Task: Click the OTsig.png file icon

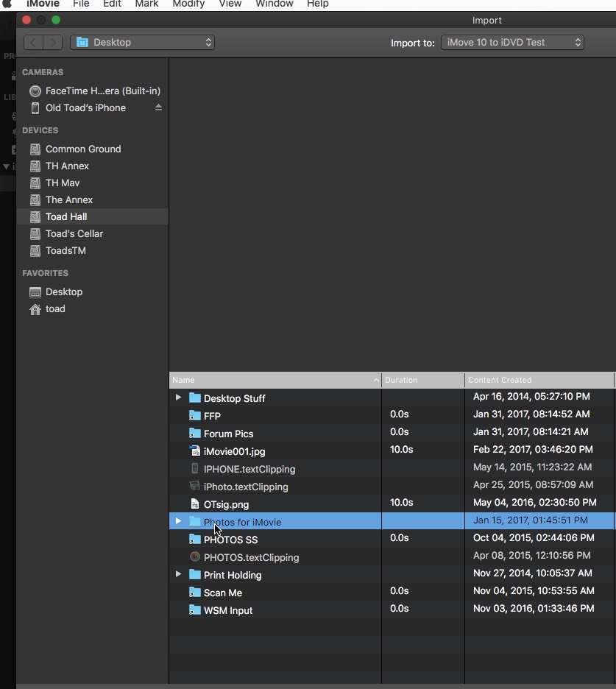Action: [x=194, y=504]
